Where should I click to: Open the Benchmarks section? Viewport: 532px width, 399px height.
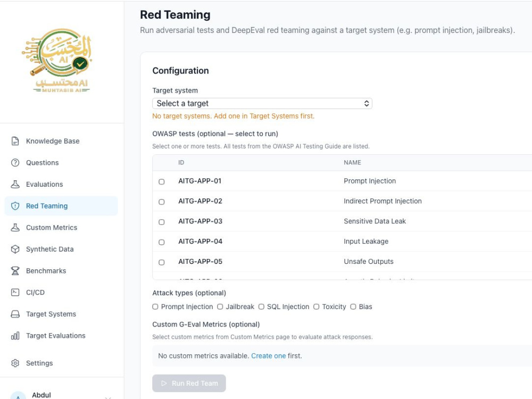(x=61, y=271)
